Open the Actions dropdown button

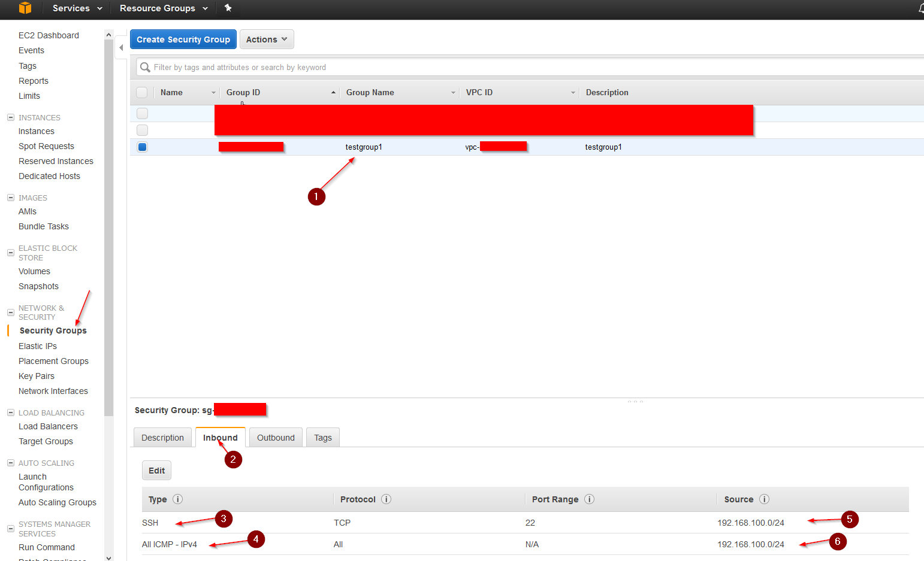(267, 40)
